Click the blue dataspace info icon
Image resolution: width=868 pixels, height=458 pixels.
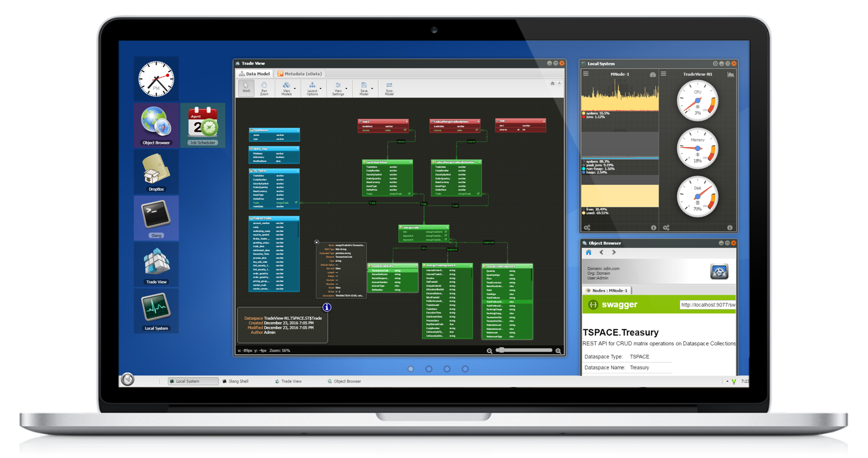click(x=326, y=307)
